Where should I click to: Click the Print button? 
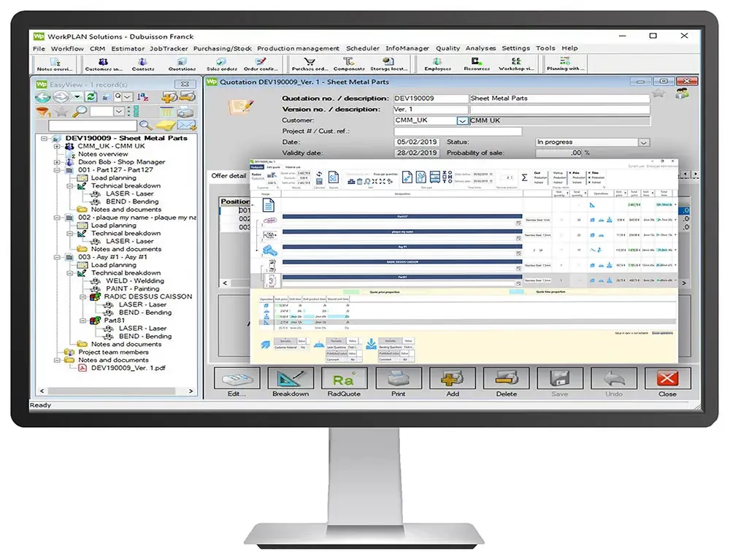(x=398, y=383)
